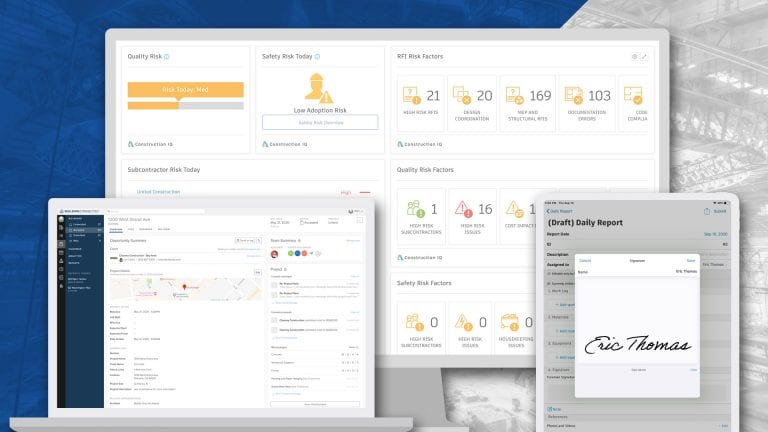Open Safety Risk Overview button

(x=320, y=122)
